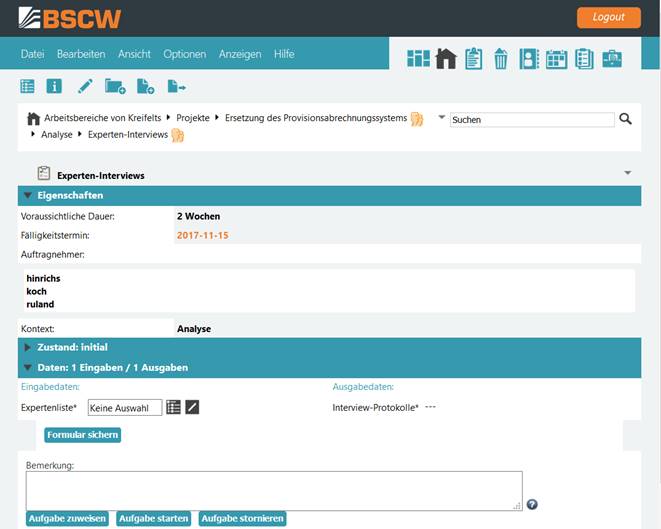The image size is (661, 529).
Task: Click the search magnifier icon
Action: click(x=626, y=119)
